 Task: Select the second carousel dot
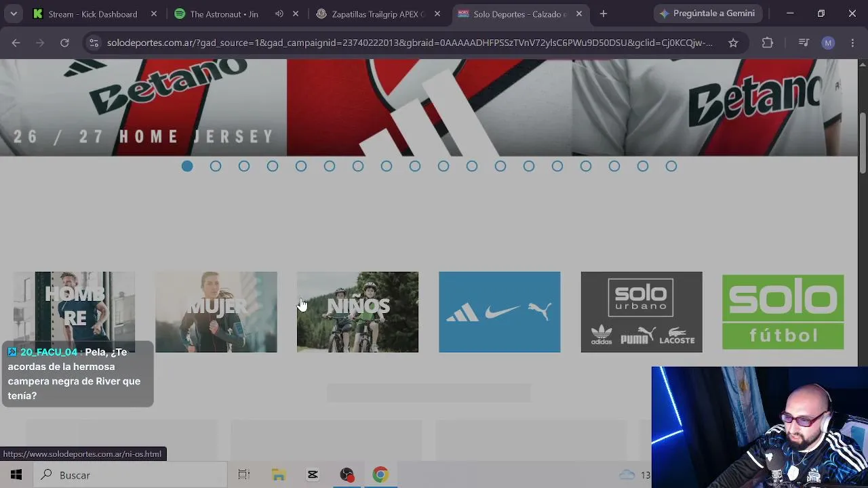click(216, 166)
